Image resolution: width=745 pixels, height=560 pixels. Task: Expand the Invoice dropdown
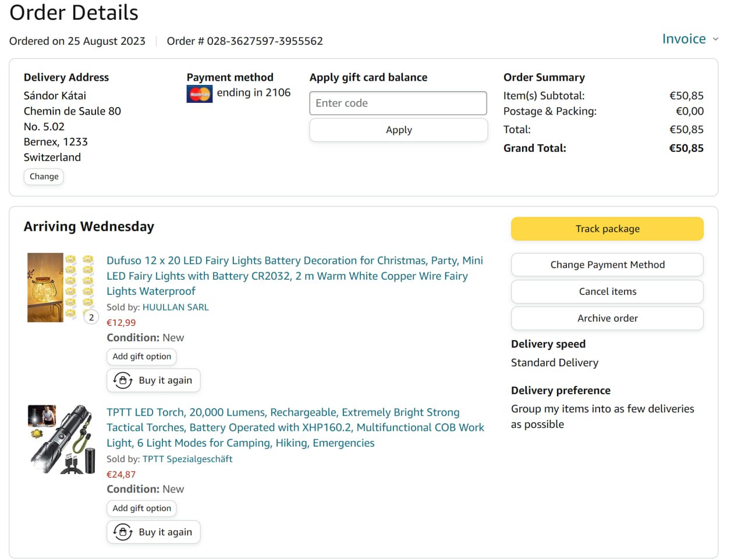[x=684, y=39]
